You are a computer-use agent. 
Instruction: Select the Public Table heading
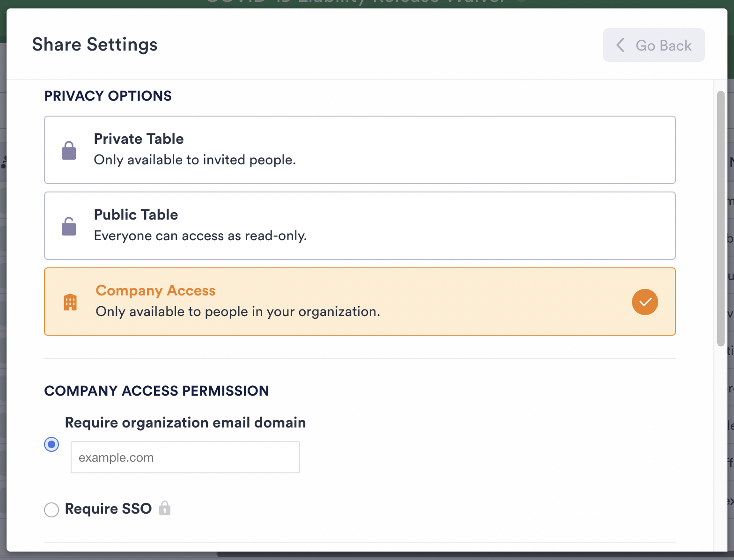pyautogui.click(x=136, y=214)
